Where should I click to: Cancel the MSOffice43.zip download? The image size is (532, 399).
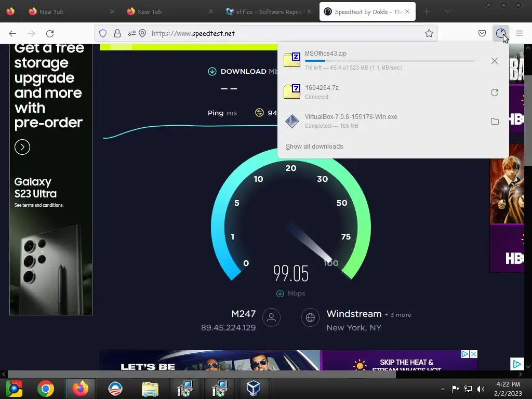pyautogui.click(x=495, y=61)
